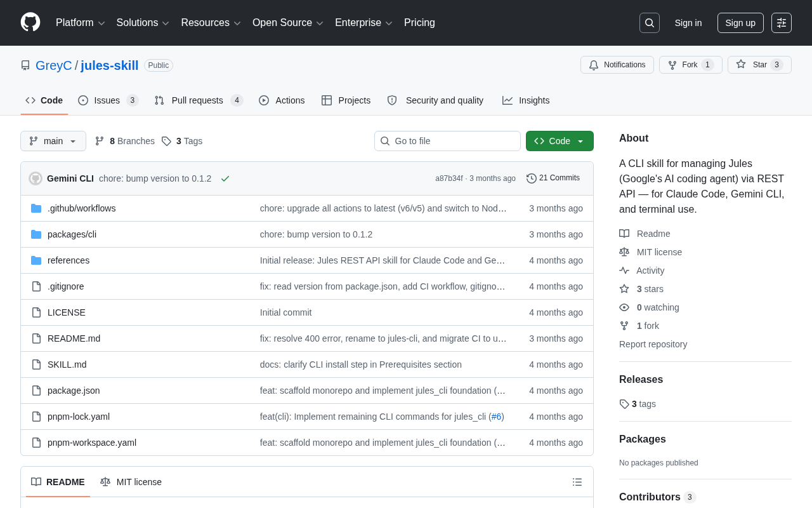812x508 pixels.
Task: Switch to the Actions tab
Action: [x=282, y=100]
